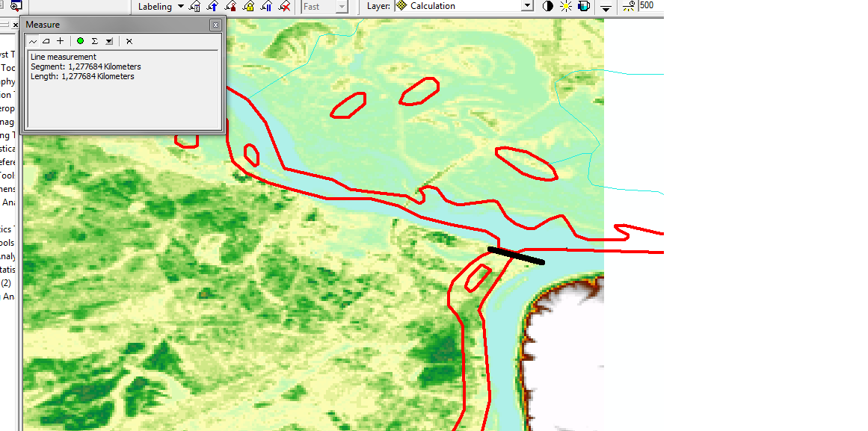Screen dimensions: 868x431
Task: Click the black measured line on map
Action: [x=516, y=255]
